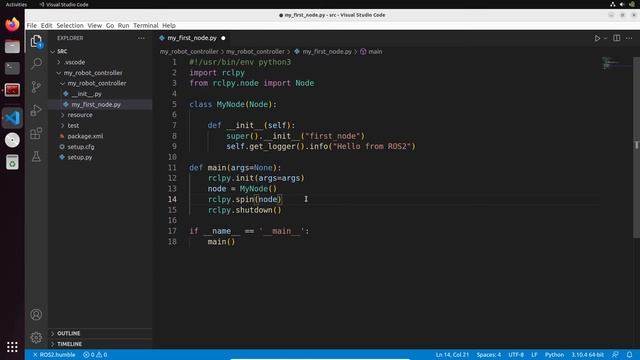The image size is (640, 360).
Task: Show Applications grid in dock
Action: click(12, 347)
